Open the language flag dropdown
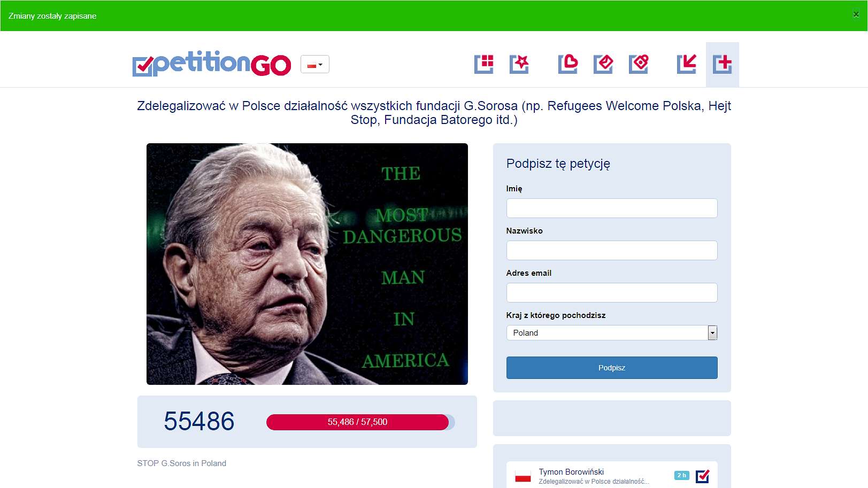 pos(315,65)
